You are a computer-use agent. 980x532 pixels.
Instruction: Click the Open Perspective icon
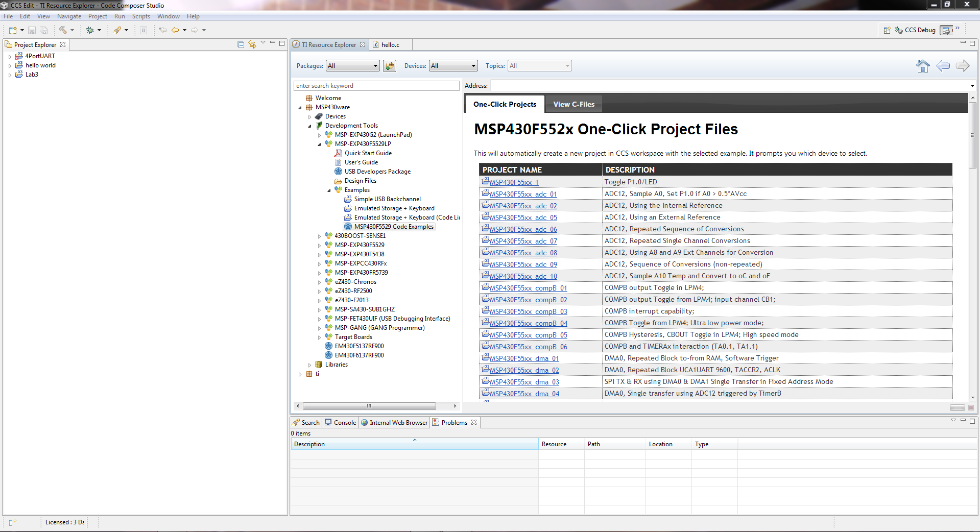click(x=887, y=30)
